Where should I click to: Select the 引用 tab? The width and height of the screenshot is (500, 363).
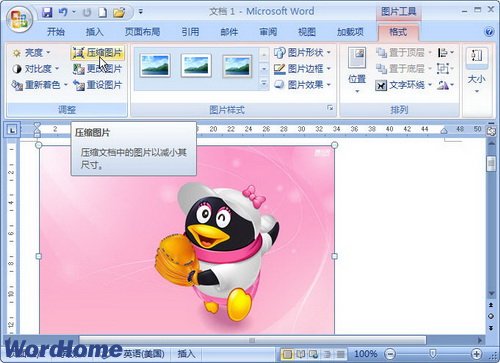[190, 32]
